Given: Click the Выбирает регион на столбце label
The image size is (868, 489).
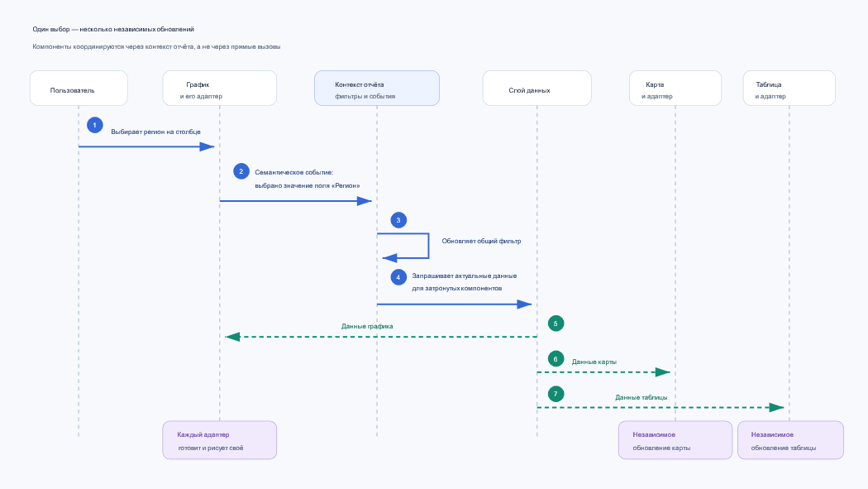Looking at the screenshot, I should (155, 132).
